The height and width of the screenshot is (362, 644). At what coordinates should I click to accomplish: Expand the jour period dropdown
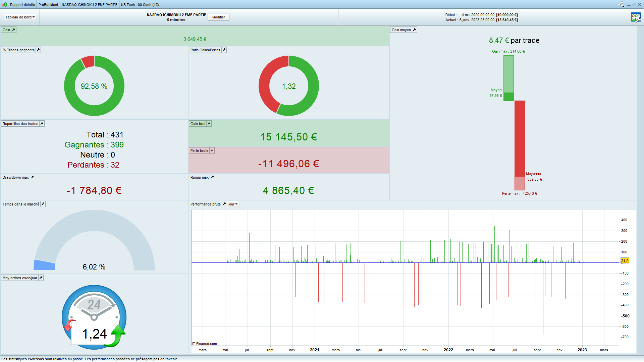(233, 204)
